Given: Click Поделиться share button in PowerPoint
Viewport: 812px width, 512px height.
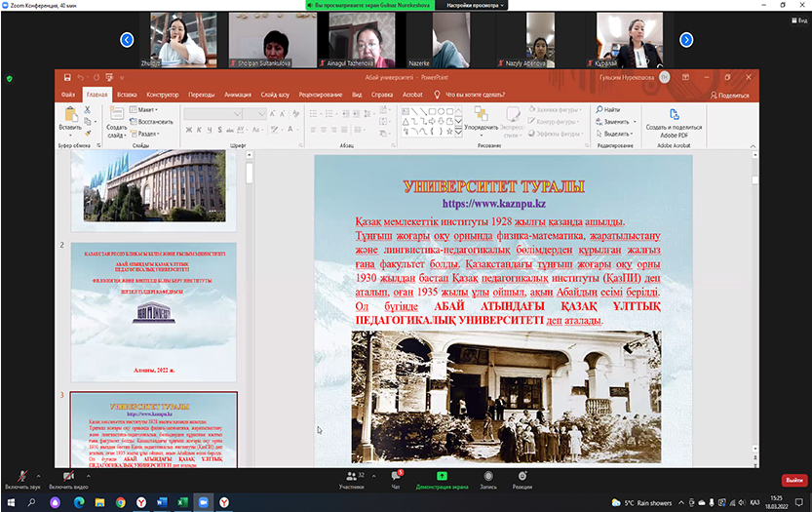Looking at the screenshot, I should click(727, 95).
